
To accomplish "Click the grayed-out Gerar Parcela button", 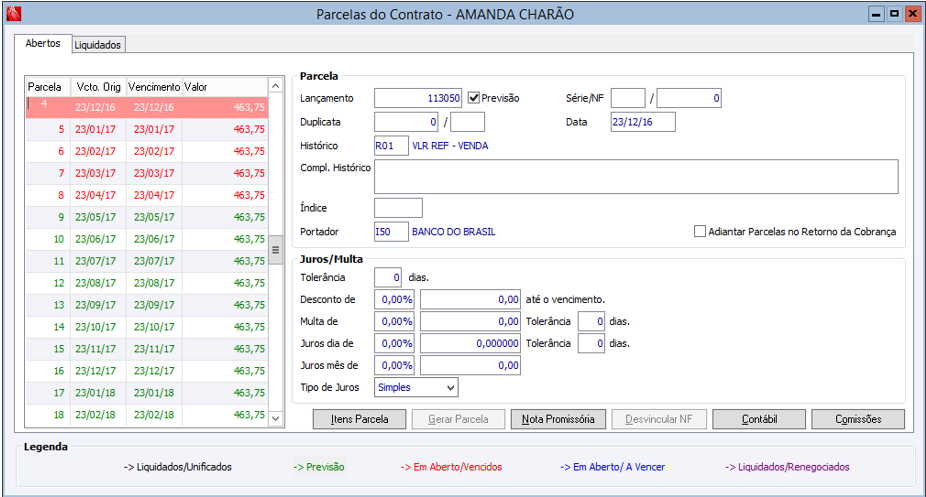I will (458, 419).
